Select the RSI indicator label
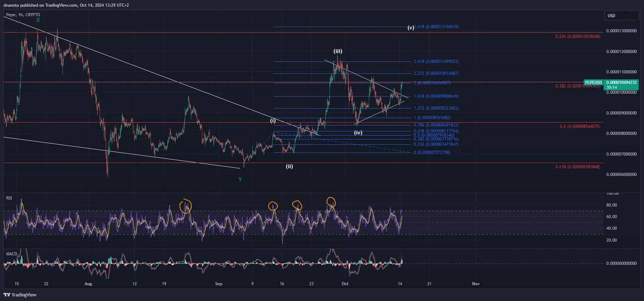This screenshot has height=301, width=644. click(x=9, y=198)
